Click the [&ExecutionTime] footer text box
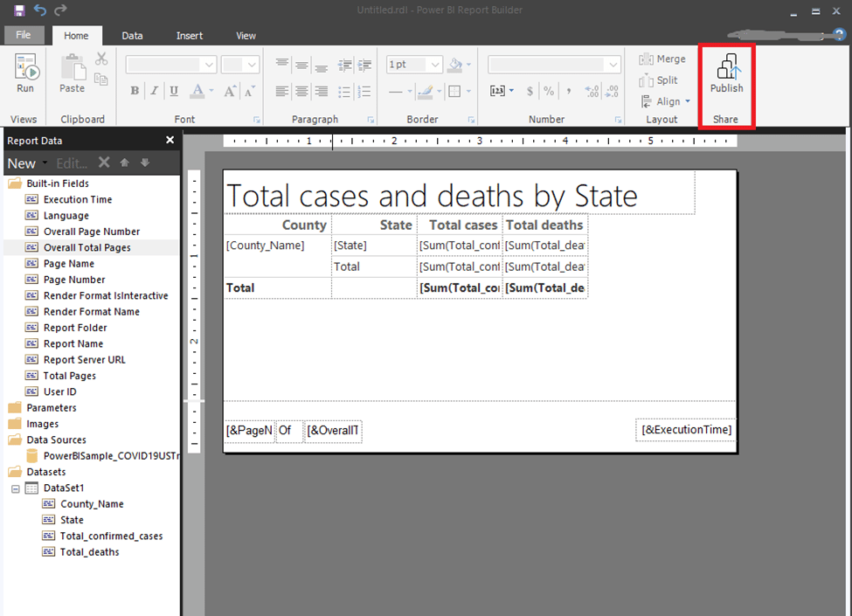 coord(686,430)
